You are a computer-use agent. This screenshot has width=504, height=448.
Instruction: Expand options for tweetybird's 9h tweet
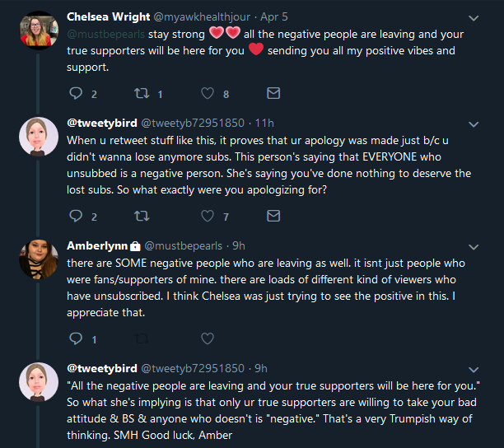(474, 370)
